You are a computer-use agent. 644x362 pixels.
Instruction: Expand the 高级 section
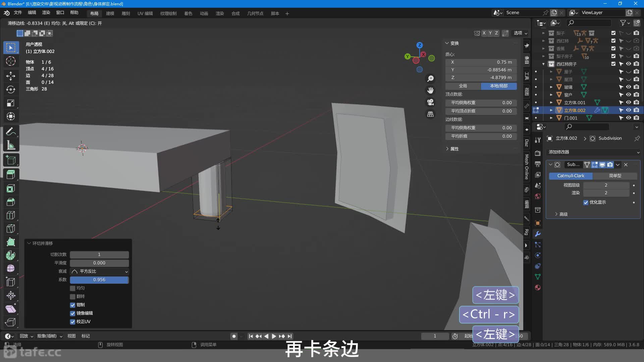[556, 214]
